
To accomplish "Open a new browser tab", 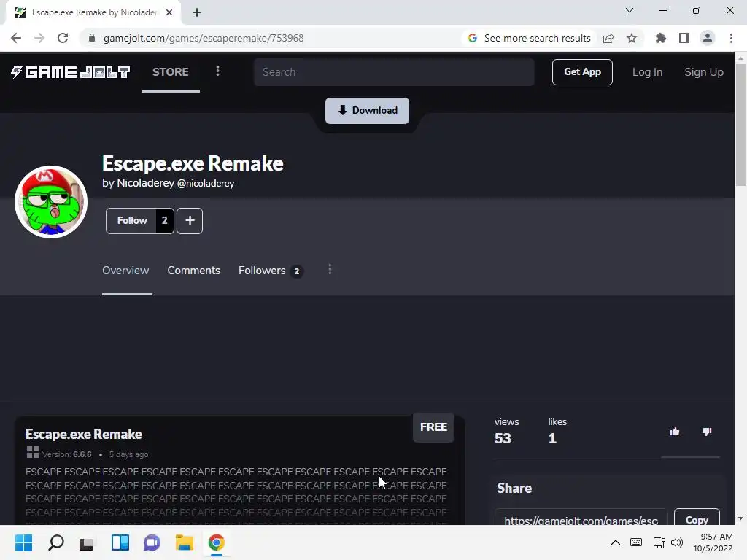I will (197, 12).
